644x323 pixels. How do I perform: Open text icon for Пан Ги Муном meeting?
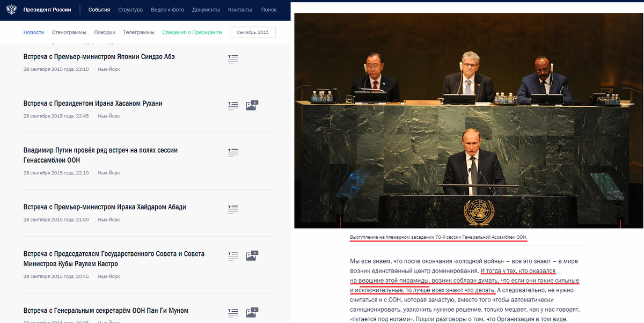[x=233, y=312]
